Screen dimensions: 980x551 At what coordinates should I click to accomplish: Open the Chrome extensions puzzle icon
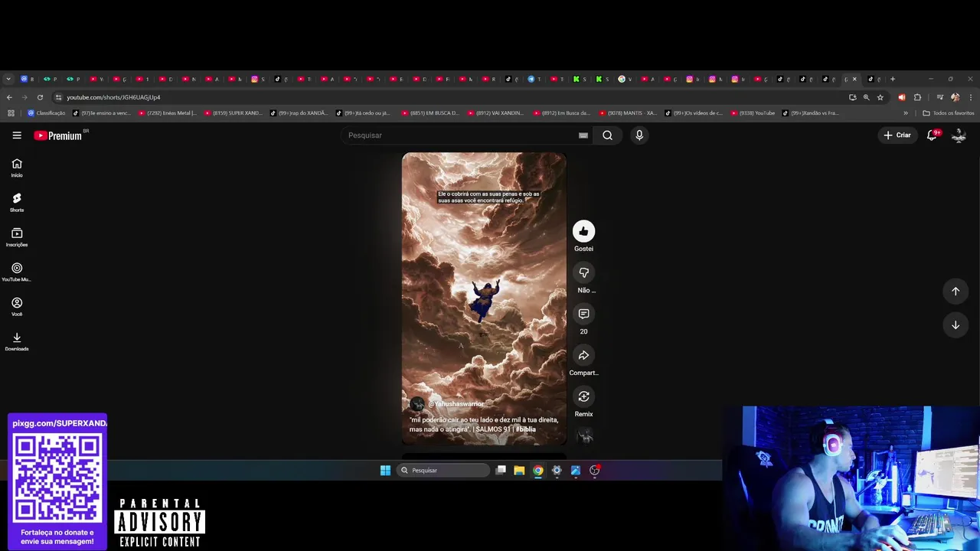[x=917, y=97]
